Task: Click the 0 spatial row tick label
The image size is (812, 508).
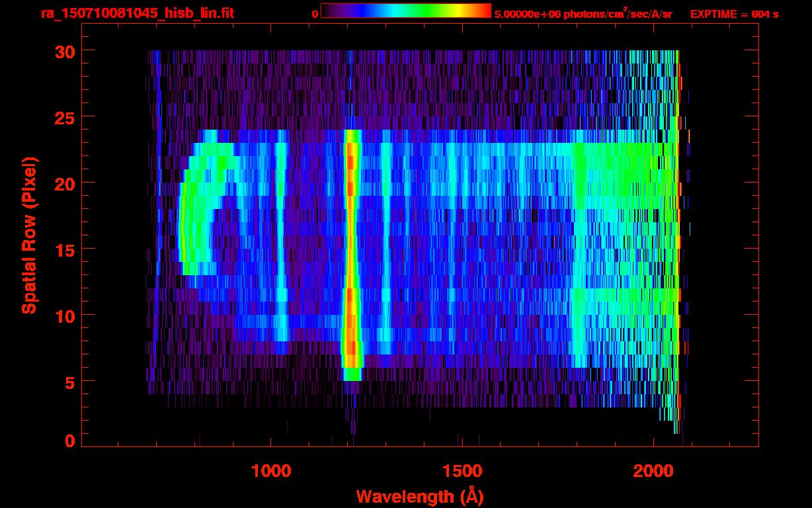Action: click(69, 441)
